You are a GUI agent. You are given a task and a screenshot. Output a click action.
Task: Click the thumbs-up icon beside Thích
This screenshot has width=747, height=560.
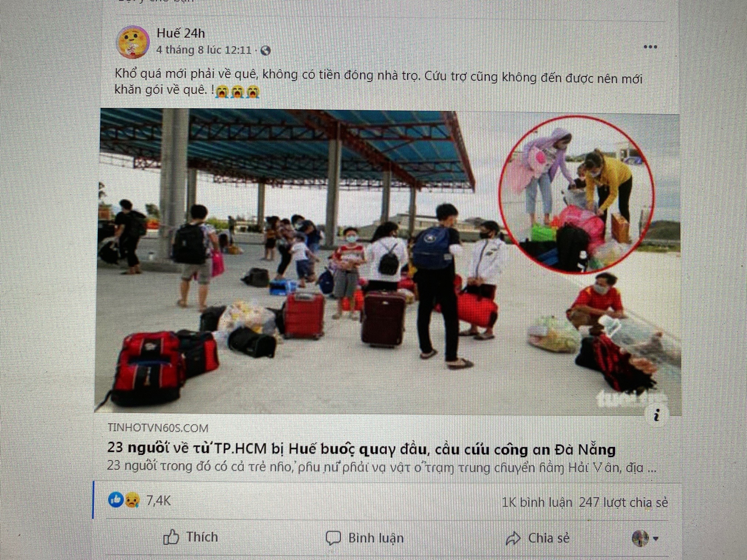tap(171, 537)
